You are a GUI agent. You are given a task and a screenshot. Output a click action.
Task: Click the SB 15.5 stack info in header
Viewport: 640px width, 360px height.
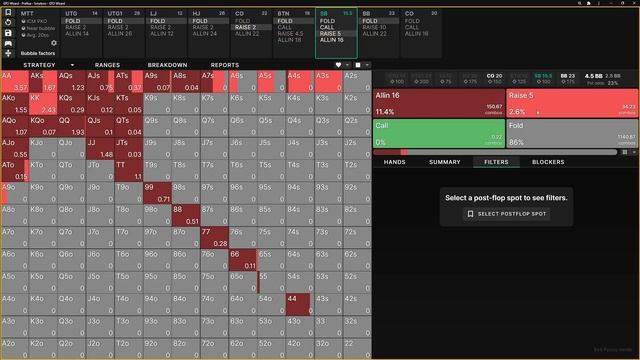[543, 79]
